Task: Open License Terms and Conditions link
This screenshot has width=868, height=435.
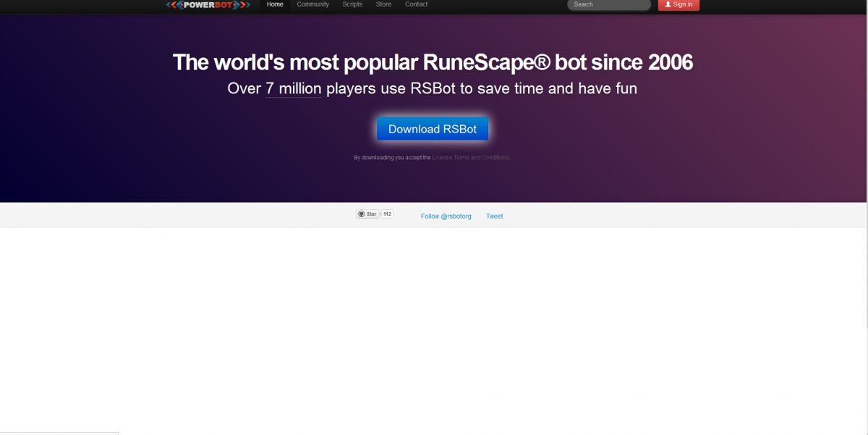Action: coord(471,157)
